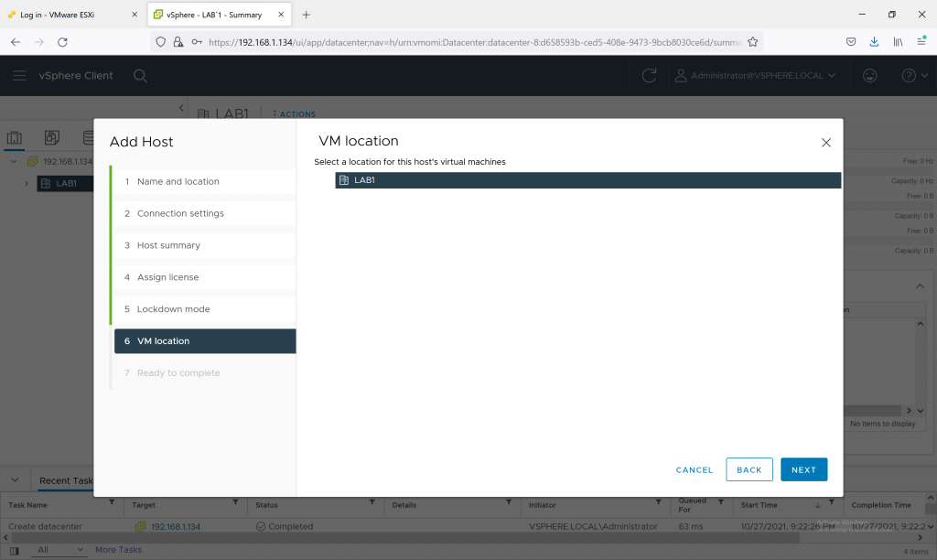The width and height of the screenshot is (937, 560).
Task: Open the vSphere Client hamburger menu
Action: tap(20, 75)
